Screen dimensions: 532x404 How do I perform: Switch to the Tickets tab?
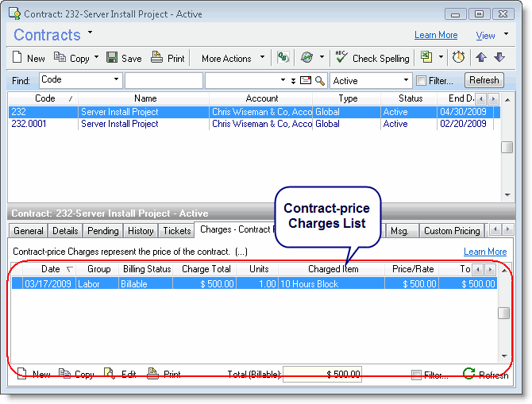[x=176, y=231]
